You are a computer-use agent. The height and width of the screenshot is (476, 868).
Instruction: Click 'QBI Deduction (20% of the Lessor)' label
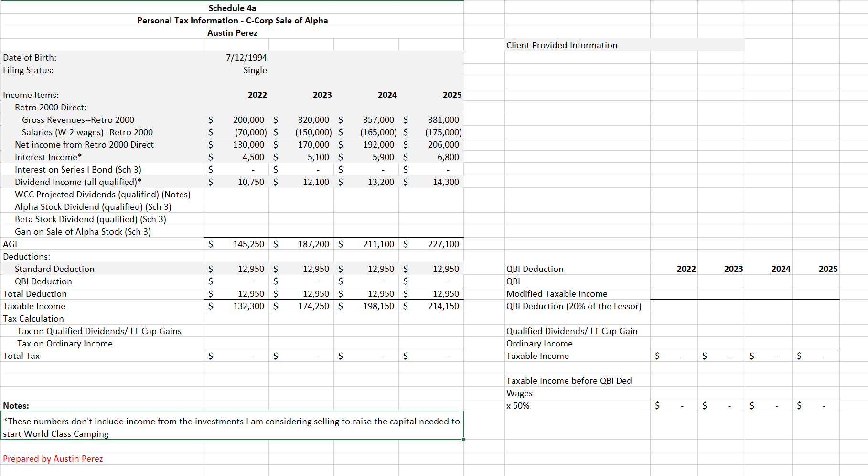click(574, 306)
